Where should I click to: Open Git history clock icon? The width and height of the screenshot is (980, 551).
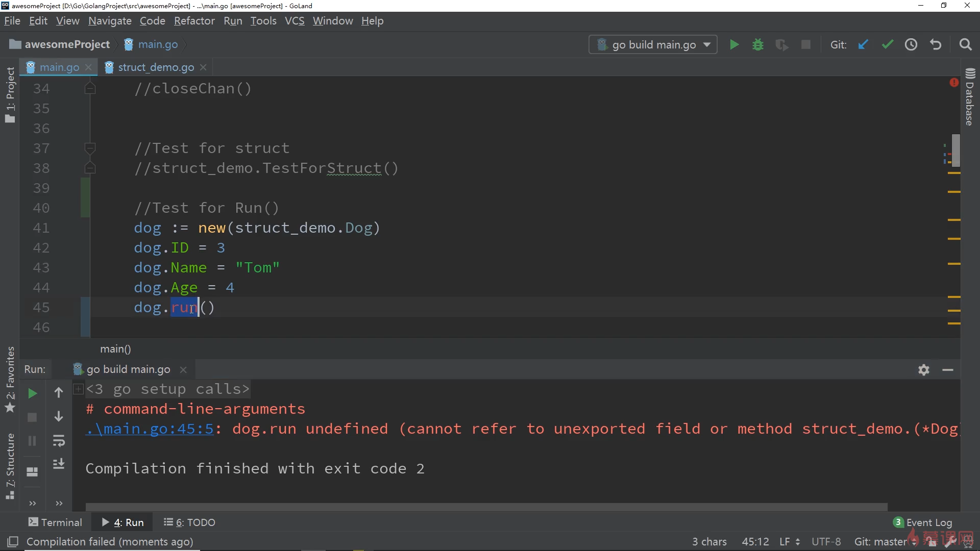911,45
